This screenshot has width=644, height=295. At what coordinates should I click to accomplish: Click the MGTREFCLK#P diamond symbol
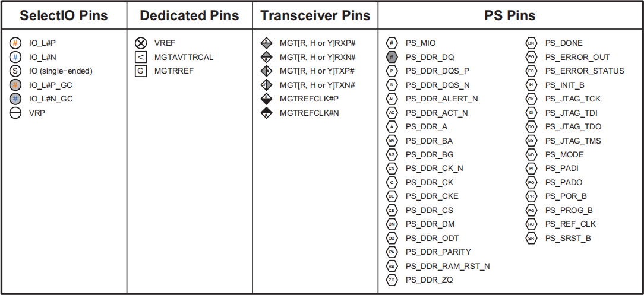(267, 99)
